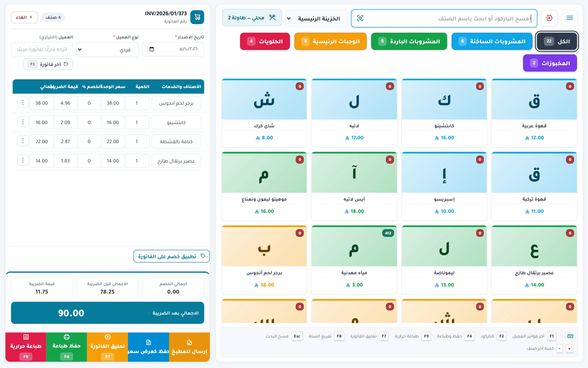Send order to kitchen إرسال للمطبخ
The height and width of the screenshot is (368, 588).
189,347
